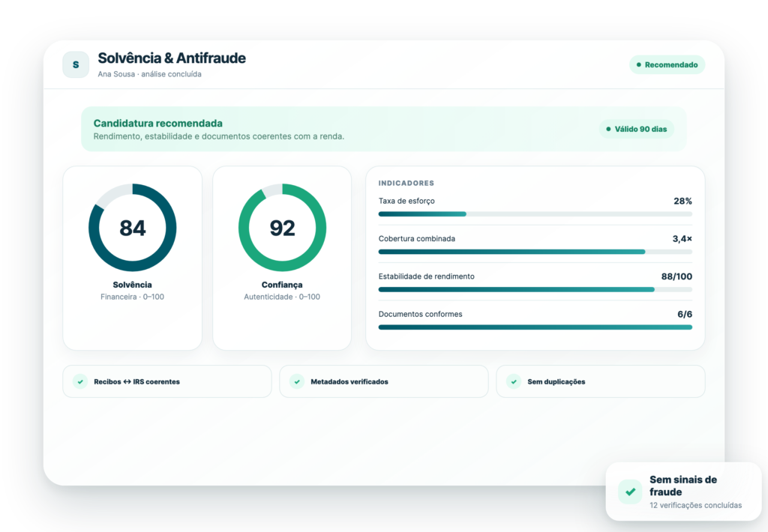Image resolution: width=768 pixels, height=532 pixels.
Task: Click the Candidatura recomendada banner title
Action: click(157, 124)
